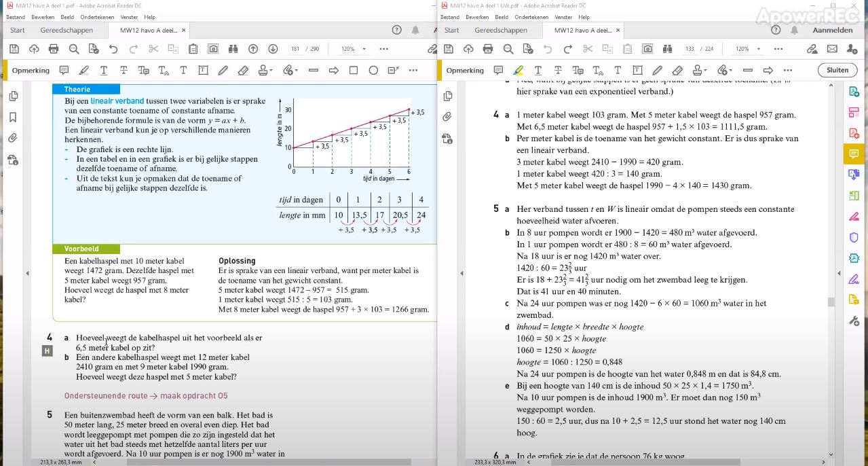Open Ondertekenen menu in right window

coord(532,17)
